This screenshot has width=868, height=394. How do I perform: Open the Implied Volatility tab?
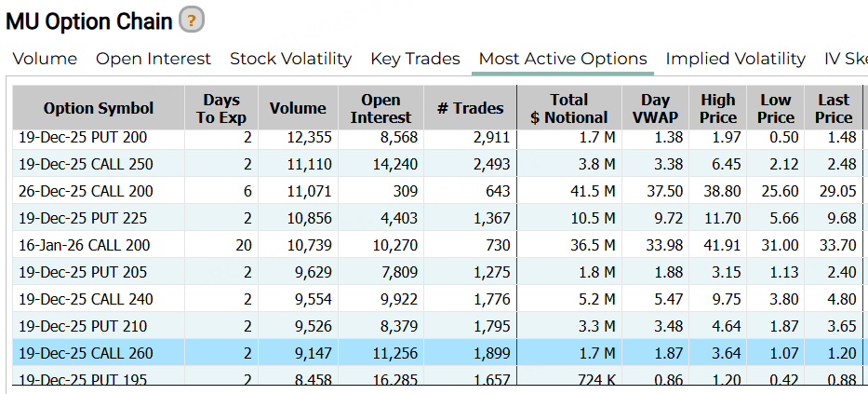pyautogui.click(x=735, y=59)
